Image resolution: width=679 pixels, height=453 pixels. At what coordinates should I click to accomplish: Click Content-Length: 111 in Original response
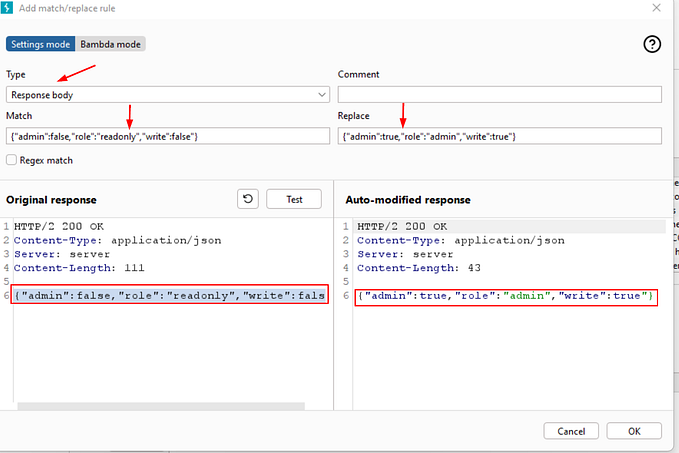point(79,268)
